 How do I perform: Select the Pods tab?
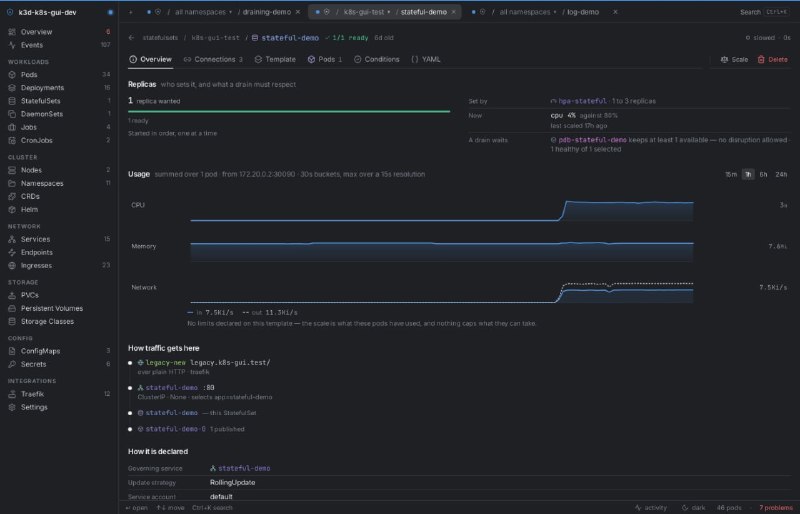(324, 59)
